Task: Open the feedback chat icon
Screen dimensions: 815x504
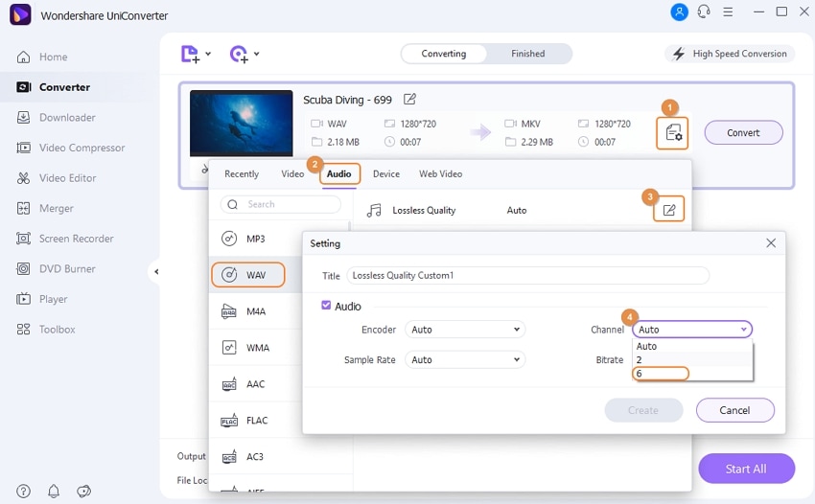Action: pos(83,491)
